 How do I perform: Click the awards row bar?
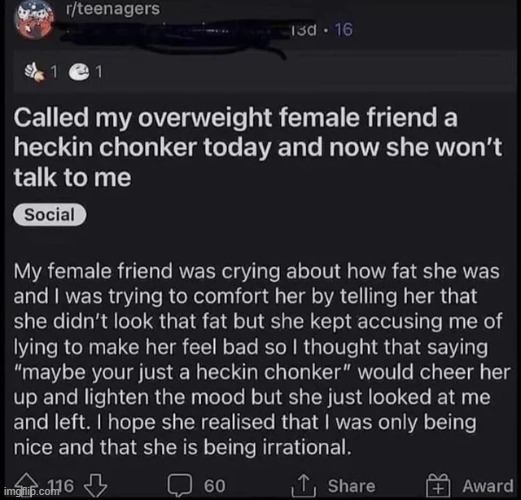[263, 71]
